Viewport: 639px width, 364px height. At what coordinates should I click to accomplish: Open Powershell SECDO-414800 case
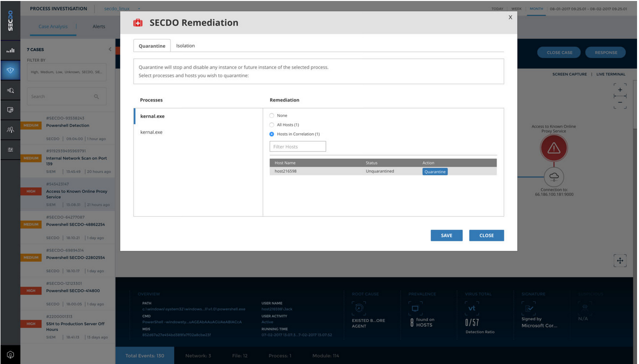point(67,294)
